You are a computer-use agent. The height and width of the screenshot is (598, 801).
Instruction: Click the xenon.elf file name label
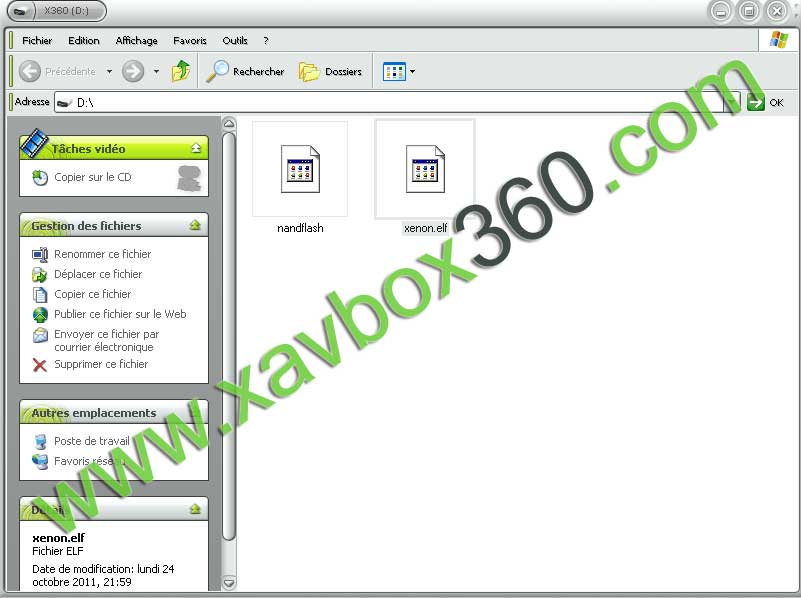click(426, 228)
